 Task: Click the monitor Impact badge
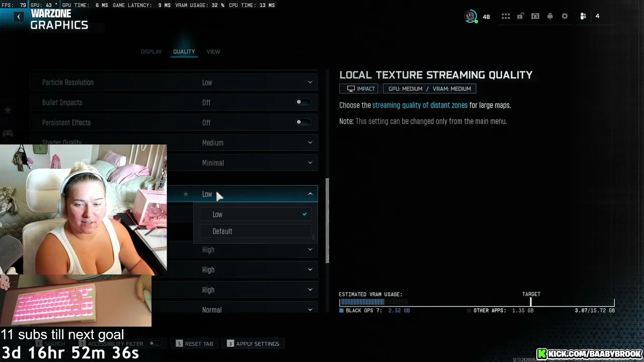(359, 88)
